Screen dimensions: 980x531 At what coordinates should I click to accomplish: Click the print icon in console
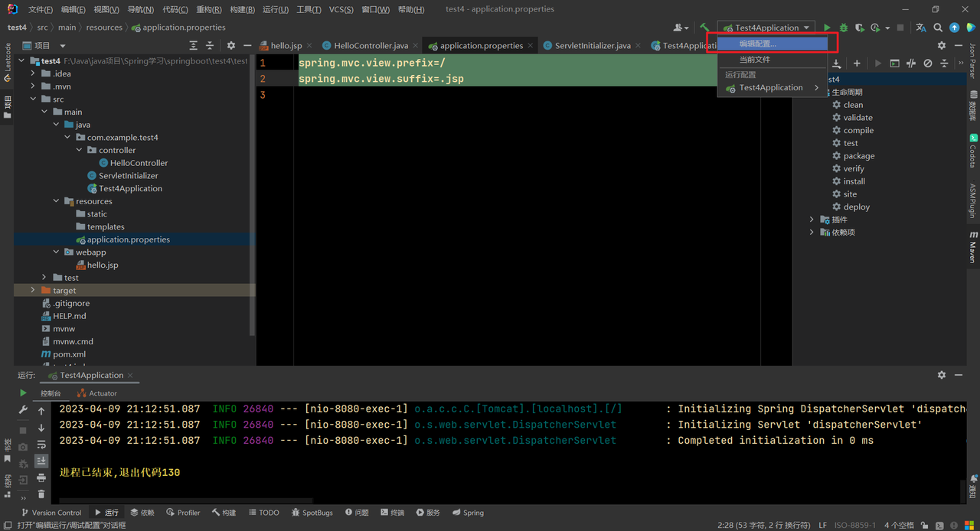tap(41, 478)
